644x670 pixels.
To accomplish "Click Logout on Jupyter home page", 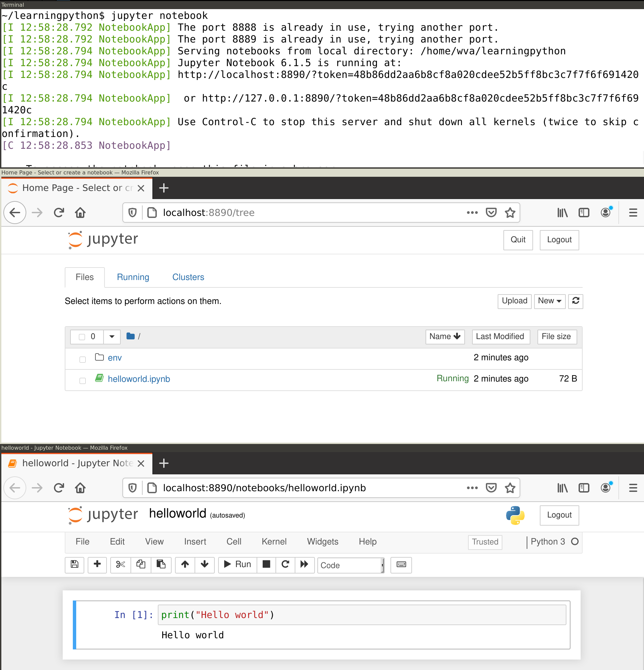I will pyautogui.click(x=559, y=240).
